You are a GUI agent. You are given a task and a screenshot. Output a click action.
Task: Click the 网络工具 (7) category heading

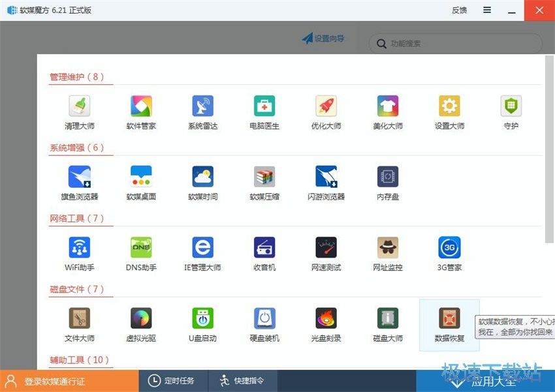click(x=77, y=218)
